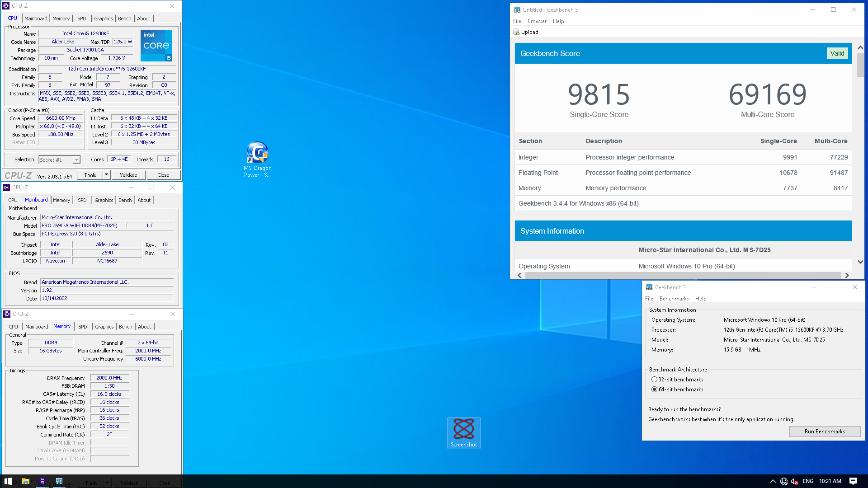Viewport: 868px width, 488px height.
Task: Click the Memory row in results table
Action: (683, 188)
